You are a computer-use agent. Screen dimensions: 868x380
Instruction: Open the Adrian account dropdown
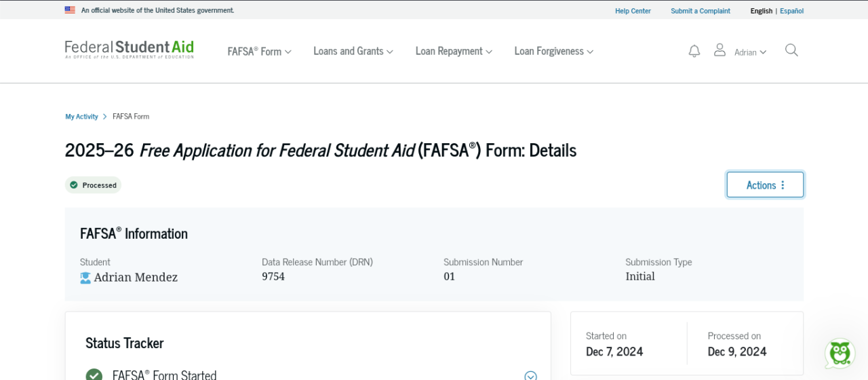click(750, 52)
